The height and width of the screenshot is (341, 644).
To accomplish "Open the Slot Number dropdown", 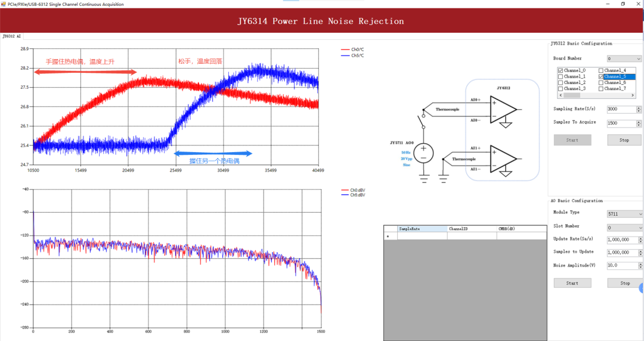I will tap(625, 228).
